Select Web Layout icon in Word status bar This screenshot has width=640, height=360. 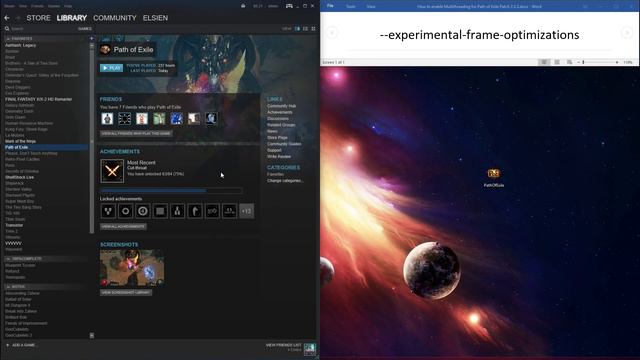click(x=569, y=62)
